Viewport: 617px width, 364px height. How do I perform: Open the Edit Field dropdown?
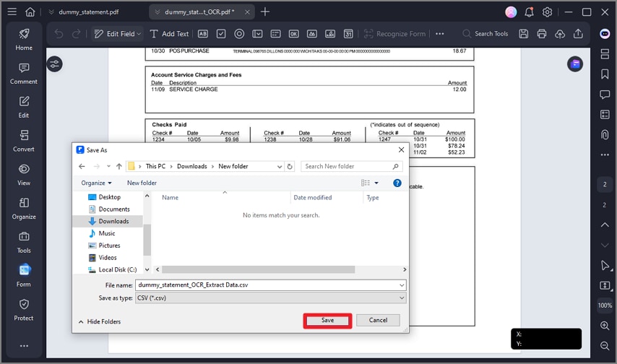point(117,34)
